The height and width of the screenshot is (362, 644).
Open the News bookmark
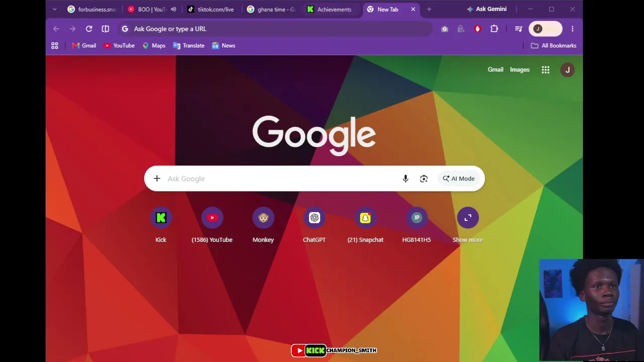pos(223,46)
